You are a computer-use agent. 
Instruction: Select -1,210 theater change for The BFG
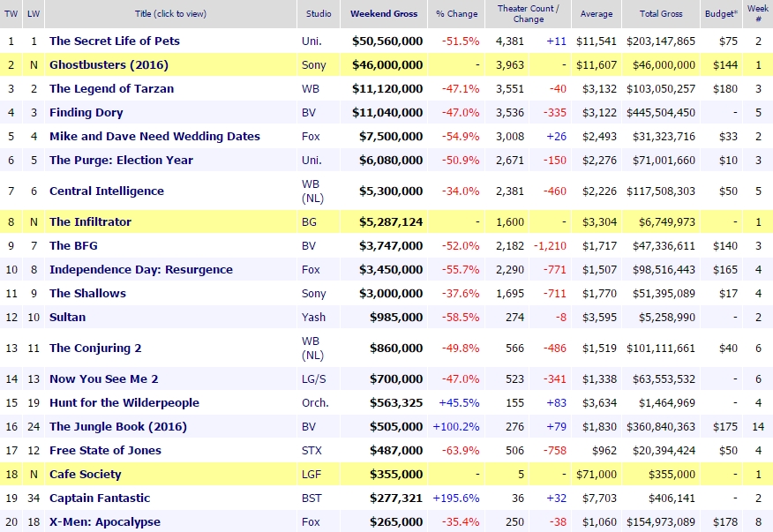pos(550,245)
